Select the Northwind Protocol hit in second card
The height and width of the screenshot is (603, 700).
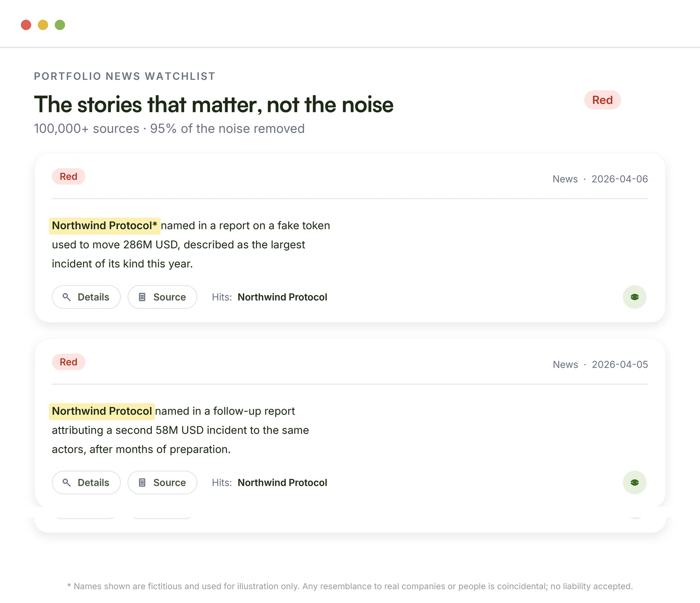[x=282, y=482]
